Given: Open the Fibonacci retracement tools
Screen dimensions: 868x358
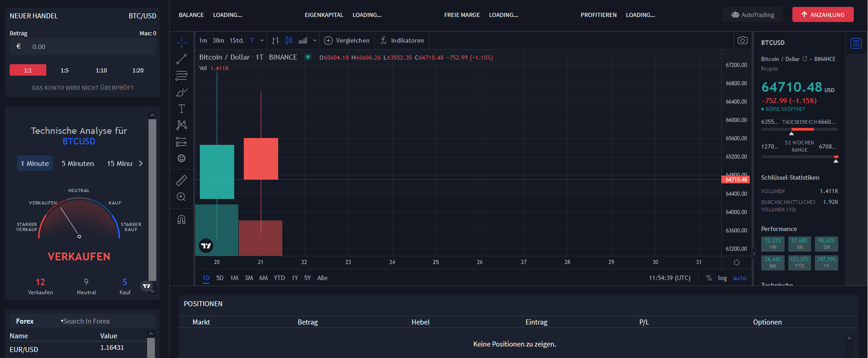Looking at the screenshot, I should coord(181,76).
